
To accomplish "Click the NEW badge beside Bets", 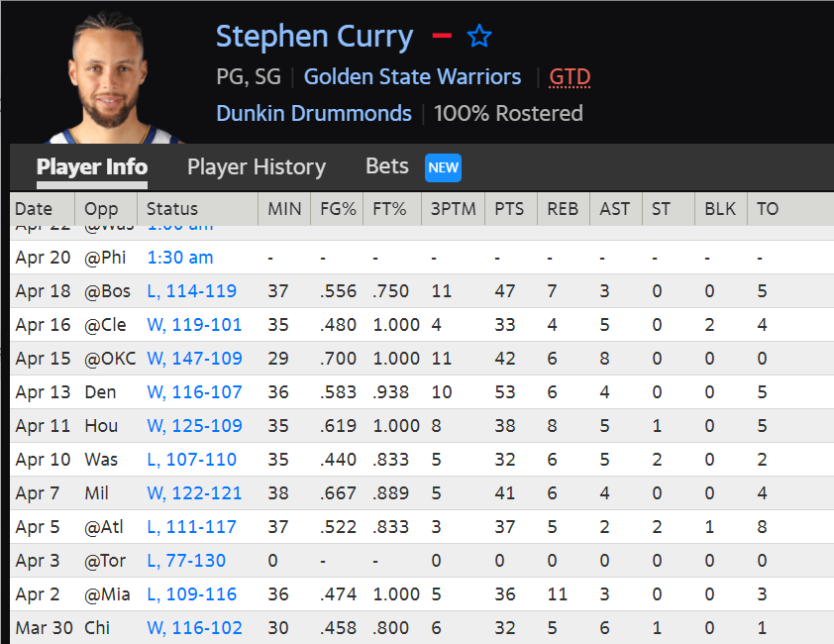I will pyautogui.click(x=443, y=167).
